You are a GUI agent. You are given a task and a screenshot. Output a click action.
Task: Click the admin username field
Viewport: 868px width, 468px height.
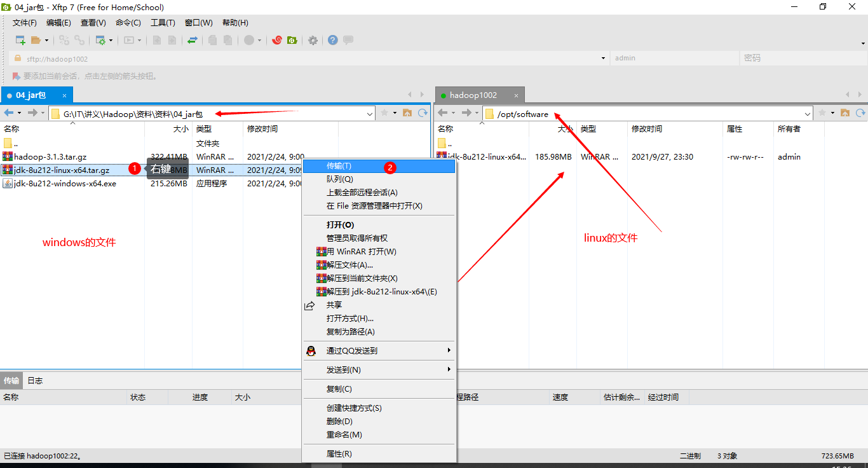point(674,58)
